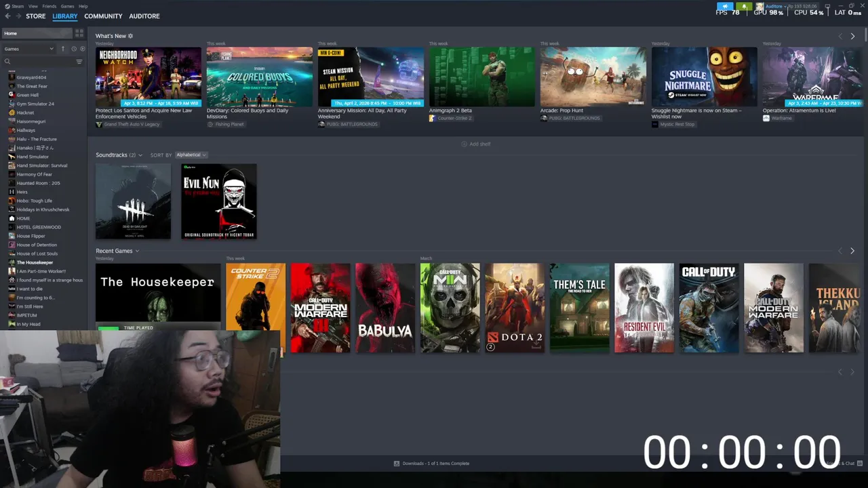
Task: Open Evil Nun soundtrack cover
Action: pos(219,201)
